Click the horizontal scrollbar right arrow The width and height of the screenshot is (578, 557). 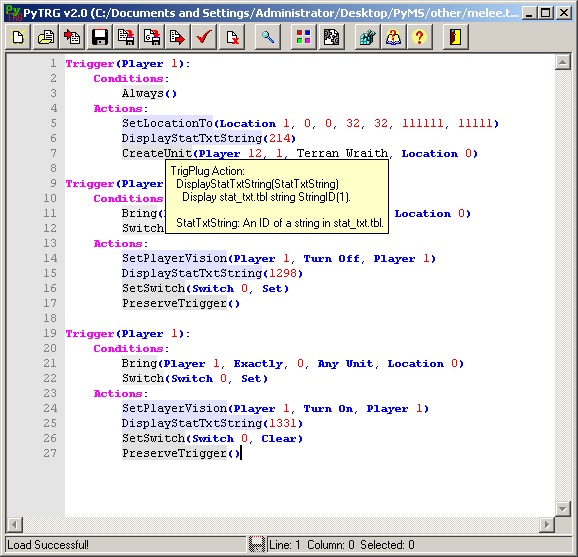tap(547, 524)
